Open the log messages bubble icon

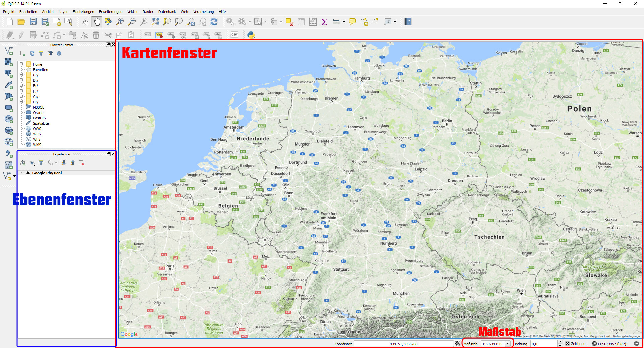[x=636, y=344]
